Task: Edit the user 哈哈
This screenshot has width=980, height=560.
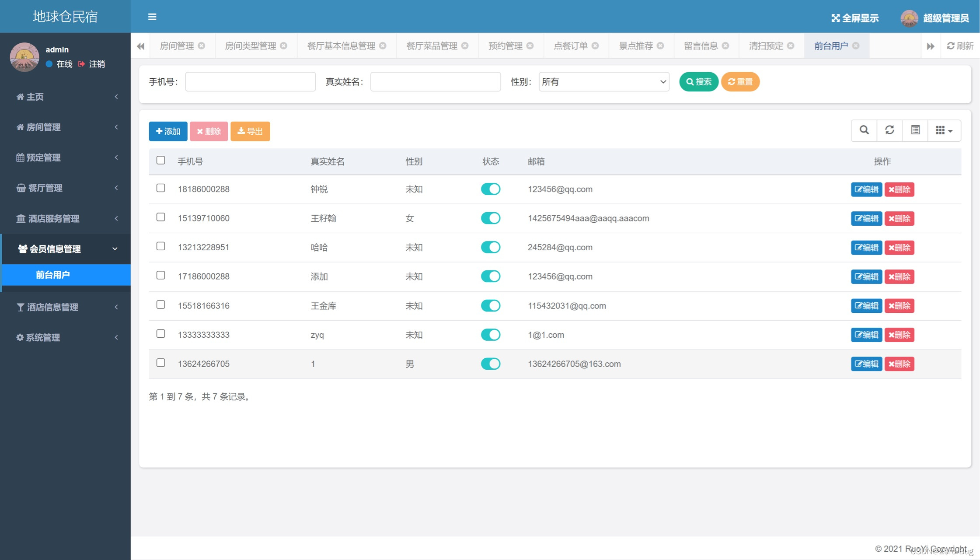Action: pyautogui.click(x=866, y=248)
